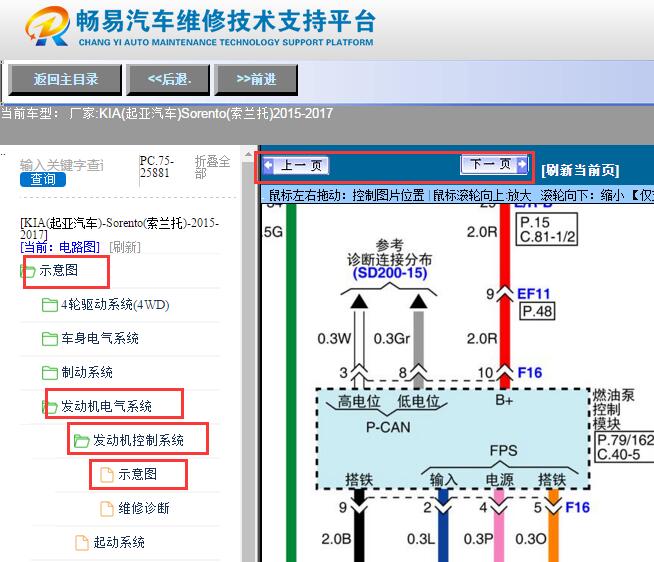Click the Chang Yi platform logo
Viewport: 654px width, 562px height.
point(47,26)
